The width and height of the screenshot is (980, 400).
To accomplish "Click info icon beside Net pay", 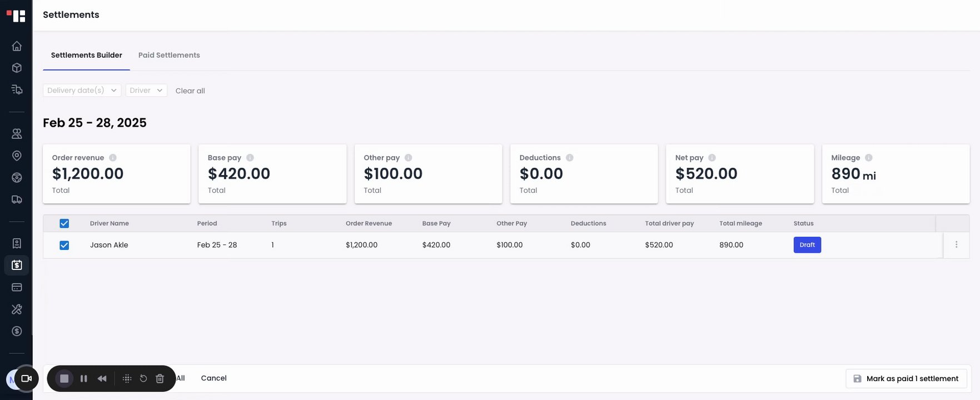I will point(712,158).
